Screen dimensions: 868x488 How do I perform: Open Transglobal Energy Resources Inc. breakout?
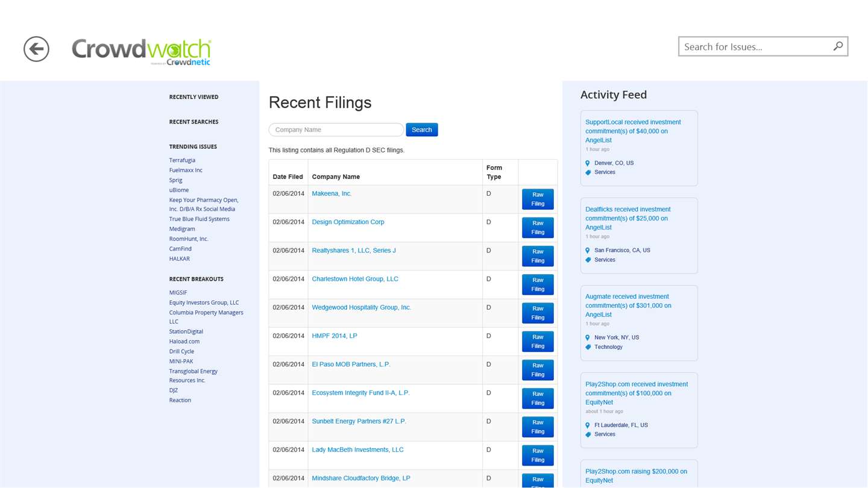pos(193,376)
